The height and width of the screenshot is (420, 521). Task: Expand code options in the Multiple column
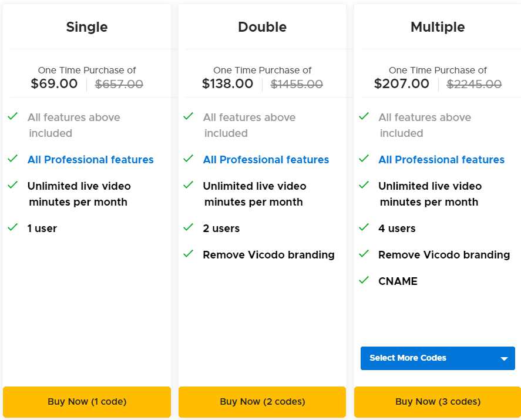(437, 358)
